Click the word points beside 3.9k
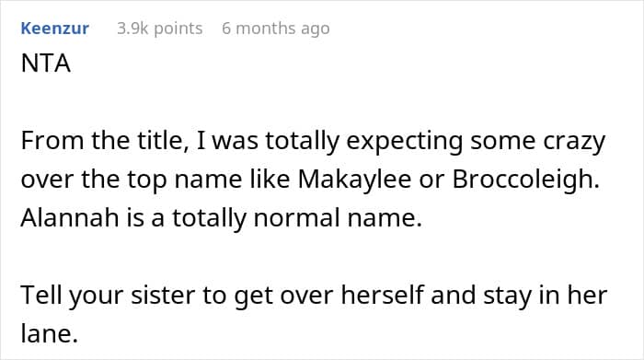Image resolution: width=644 pixels, height=360 pixels. point(178,29)
